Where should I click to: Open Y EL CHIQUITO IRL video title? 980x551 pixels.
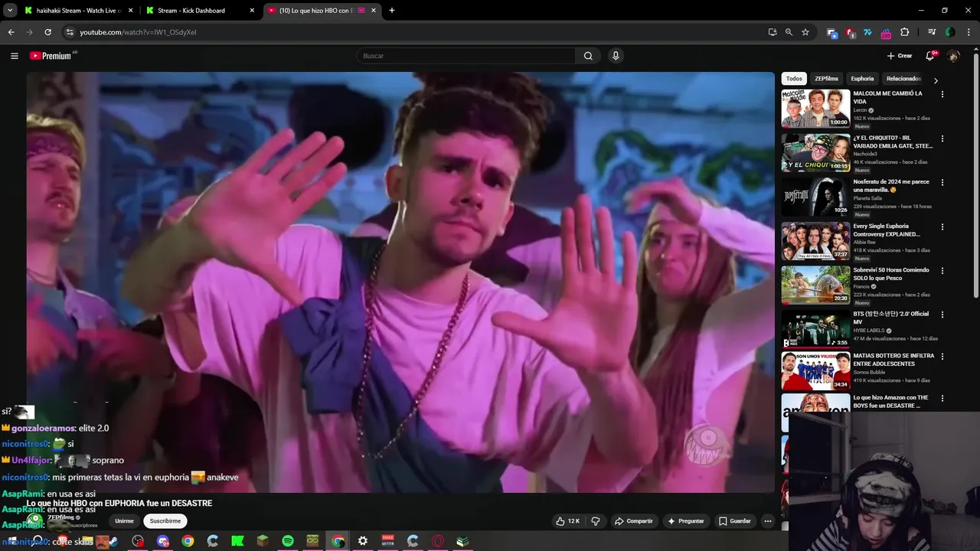[x=893, y=142]
